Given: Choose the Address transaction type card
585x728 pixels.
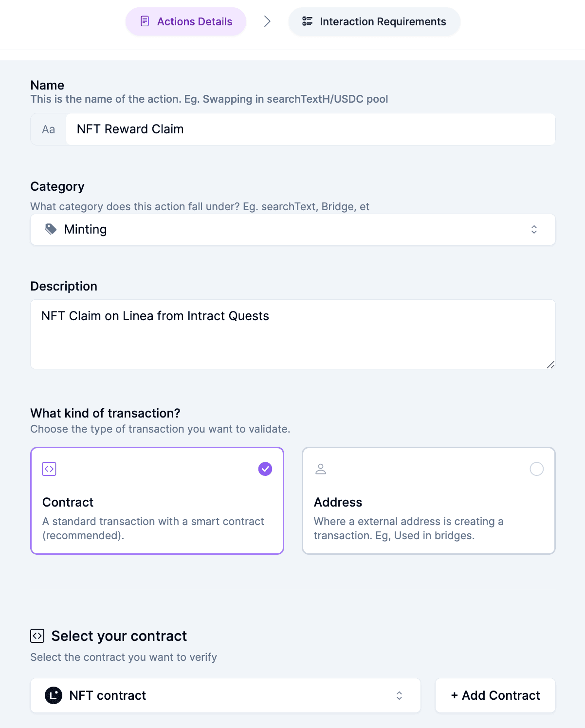Looking at the screenshot, I should tap(429, 501).
